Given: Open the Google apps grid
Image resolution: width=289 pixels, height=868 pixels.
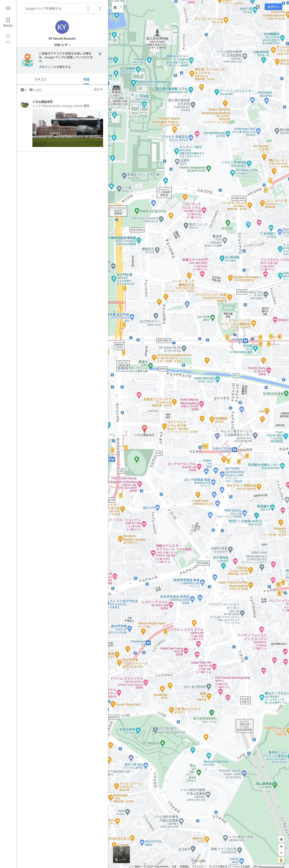Looking at the screenshot, I should [x=258, y=7].
